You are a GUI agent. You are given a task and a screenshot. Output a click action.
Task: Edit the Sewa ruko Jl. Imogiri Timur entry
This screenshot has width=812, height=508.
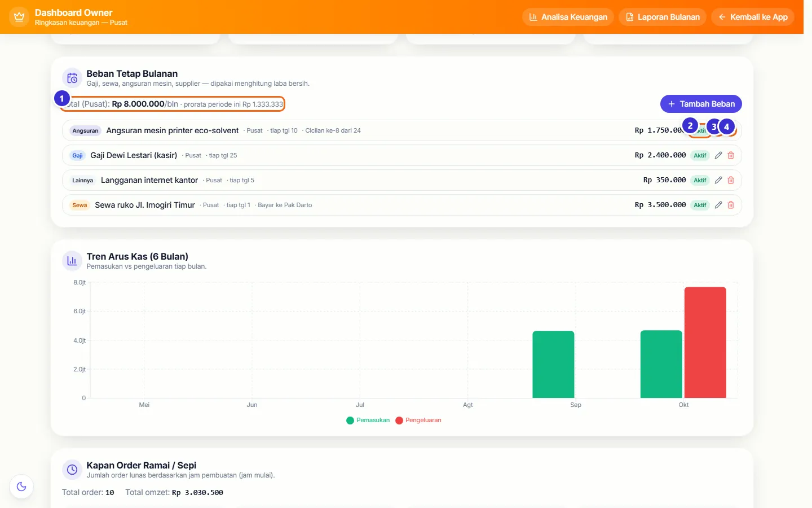(x=718, y=205)
